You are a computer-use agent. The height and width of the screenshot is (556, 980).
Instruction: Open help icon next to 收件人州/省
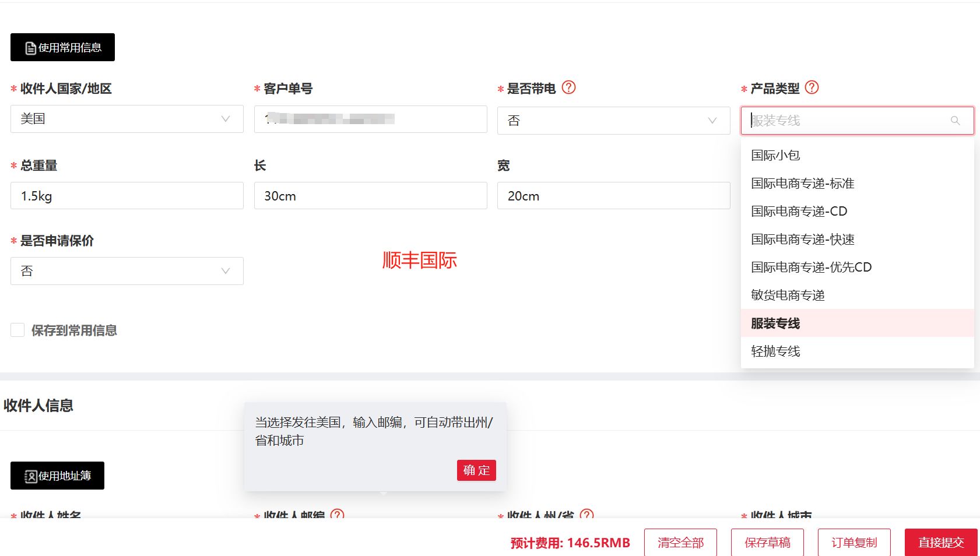click(x=587, y=515)
